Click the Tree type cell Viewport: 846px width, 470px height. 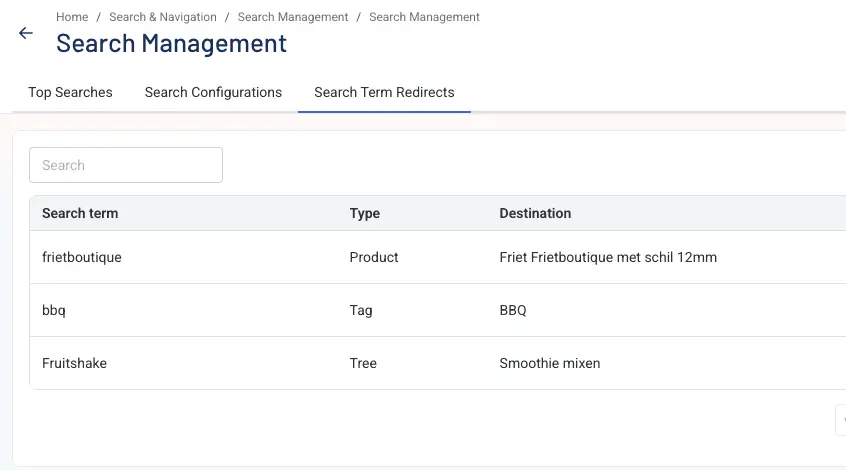(x=363, y=363)
